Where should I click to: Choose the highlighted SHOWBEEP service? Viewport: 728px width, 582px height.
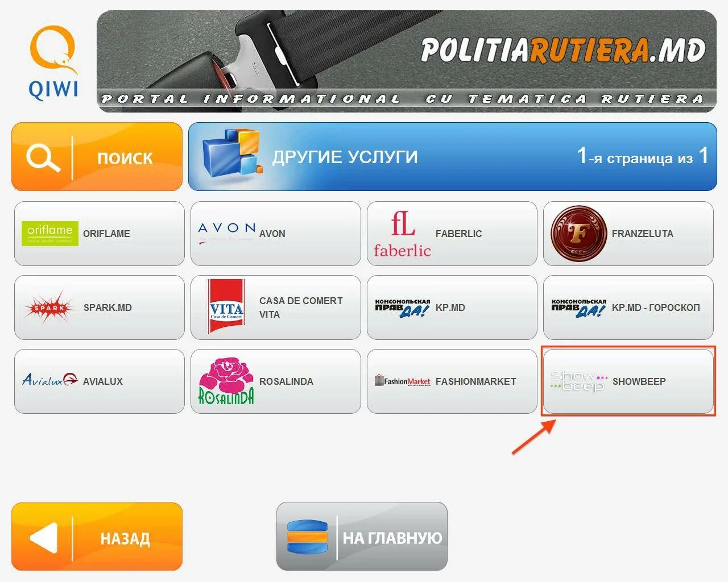(628, 381)
